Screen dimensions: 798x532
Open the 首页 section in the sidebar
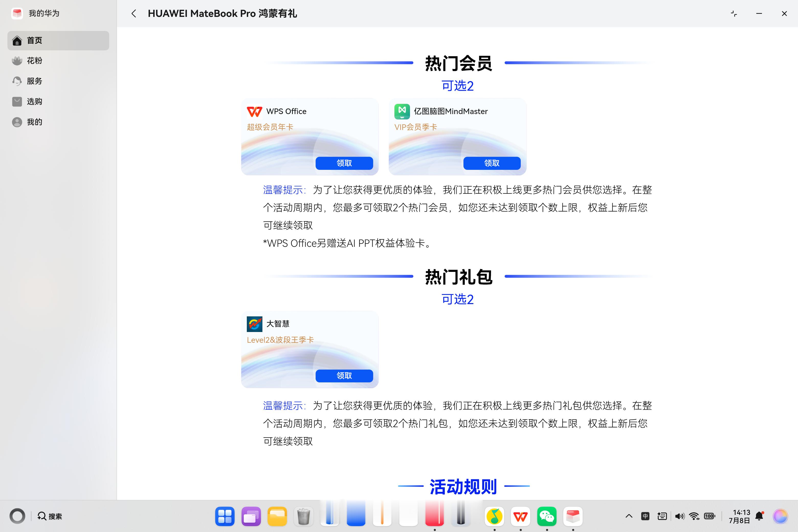pos(58,40)
